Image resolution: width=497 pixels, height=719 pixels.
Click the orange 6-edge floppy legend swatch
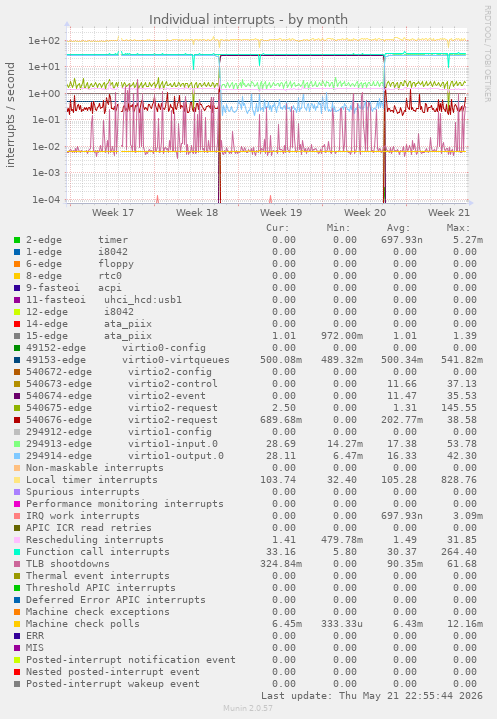17,264
